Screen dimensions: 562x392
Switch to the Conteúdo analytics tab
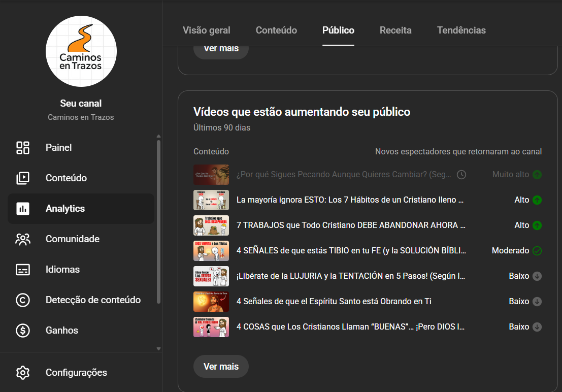276,30
